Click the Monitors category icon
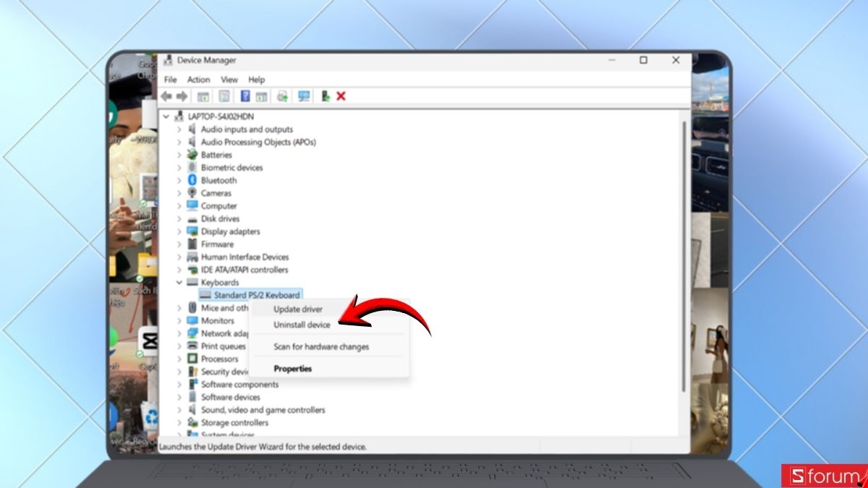The height and width of the screenshot is (488, 868). (x=192, y=320)
